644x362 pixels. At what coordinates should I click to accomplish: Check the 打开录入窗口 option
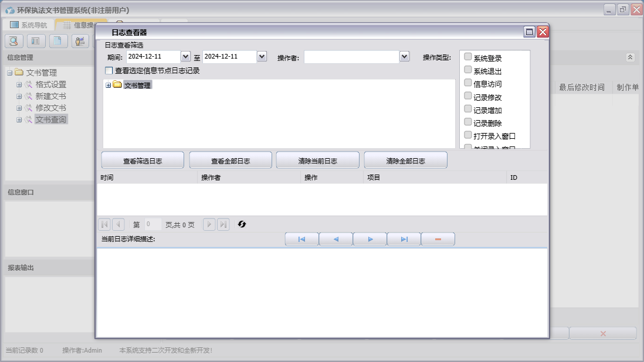468,135
